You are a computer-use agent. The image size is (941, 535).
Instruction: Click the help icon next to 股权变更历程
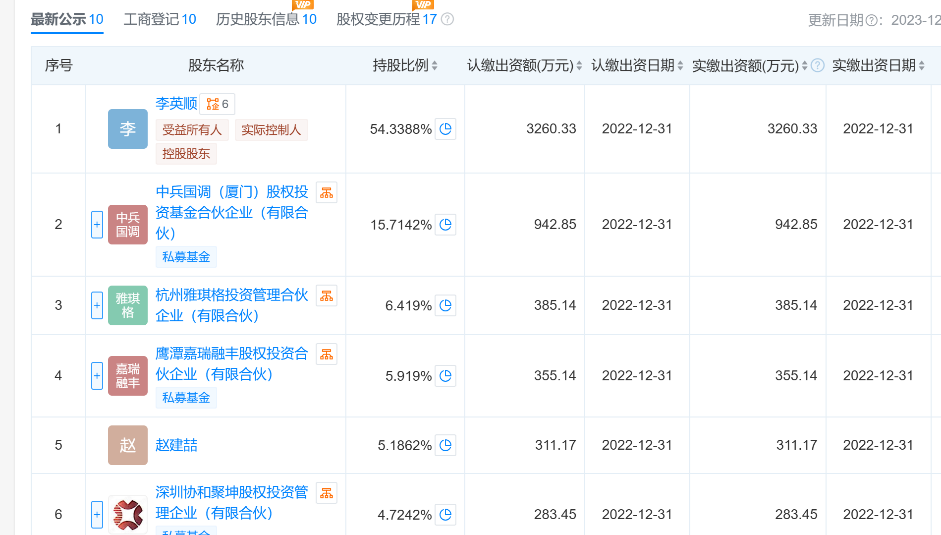coord(447,19)
